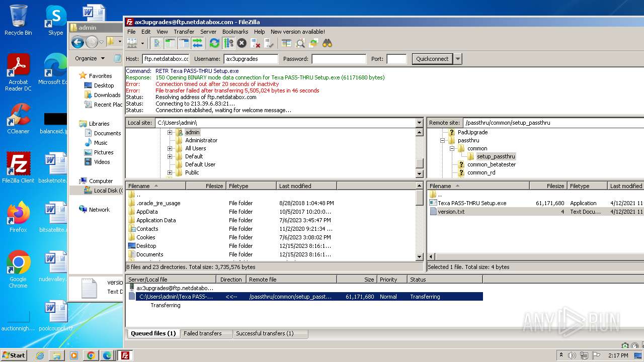
Task: Select Network in Explorer sidebar
Action: coord(99,210)
